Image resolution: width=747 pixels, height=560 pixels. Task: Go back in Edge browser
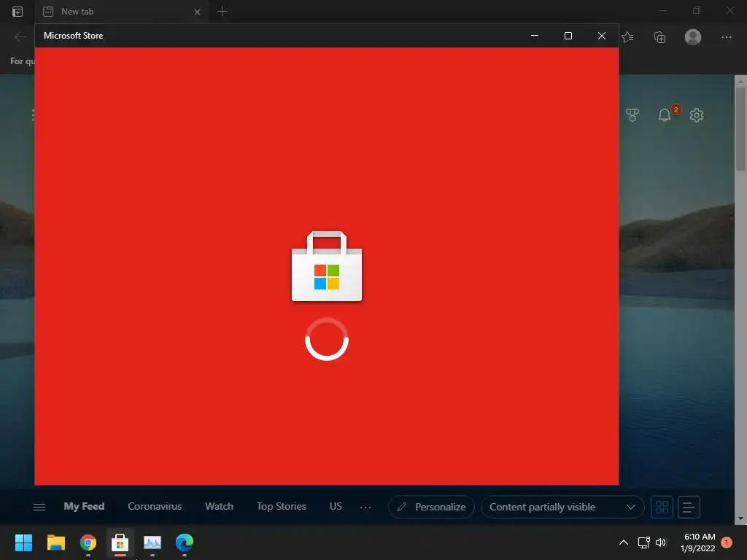20,36
